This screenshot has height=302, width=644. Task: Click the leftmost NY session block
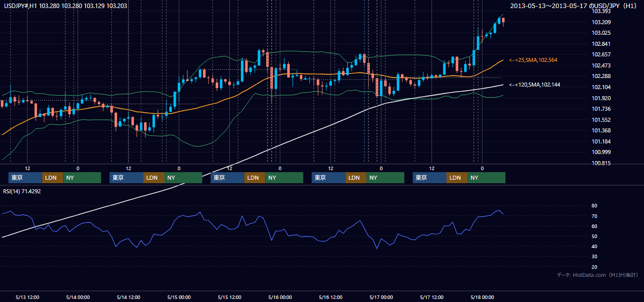point(82,178)
